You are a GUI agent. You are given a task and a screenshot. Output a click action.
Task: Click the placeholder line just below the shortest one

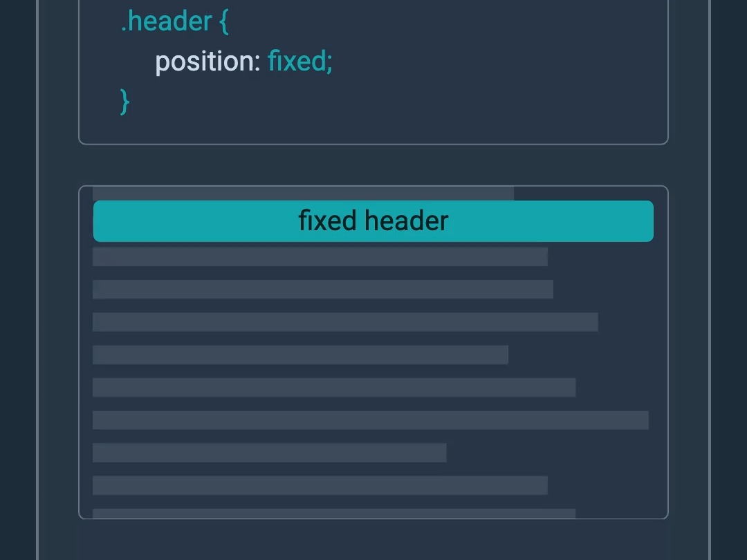pyautogui.click(x=320, y=485)
